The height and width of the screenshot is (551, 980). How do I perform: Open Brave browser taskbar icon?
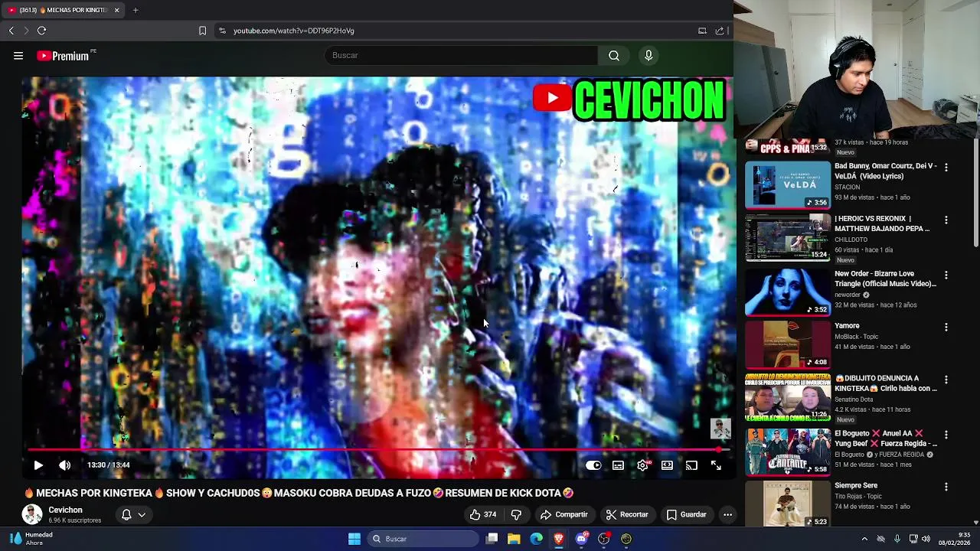(559, 539)
